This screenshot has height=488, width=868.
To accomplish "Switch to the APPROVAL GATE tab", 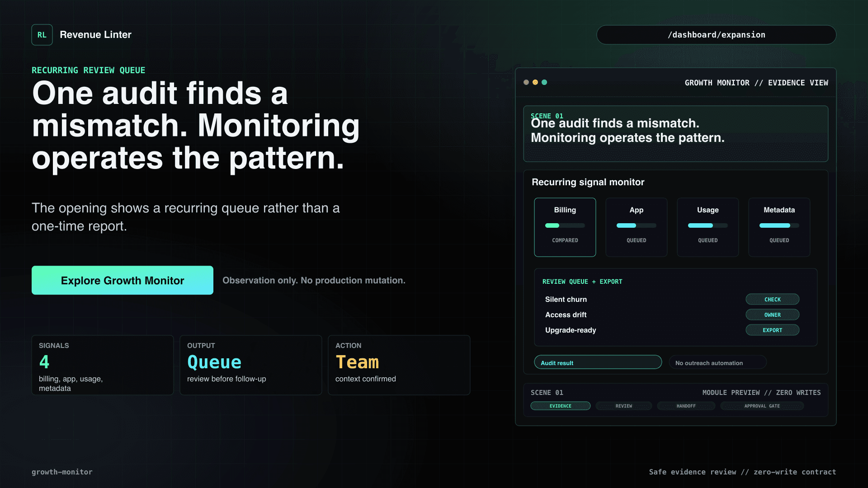I will 762,406.
